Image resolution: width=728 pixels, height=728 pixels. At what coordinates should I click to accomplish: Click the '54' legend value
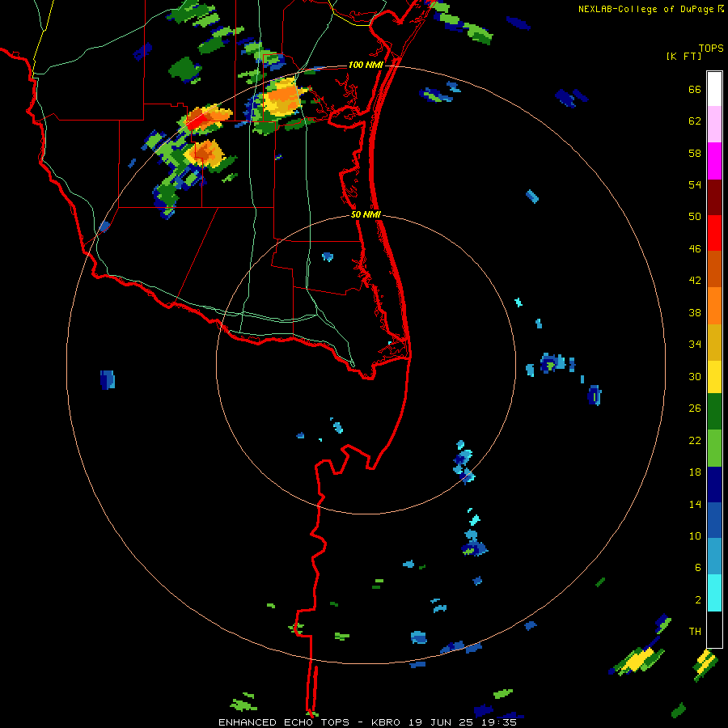(x=695, y=185)
